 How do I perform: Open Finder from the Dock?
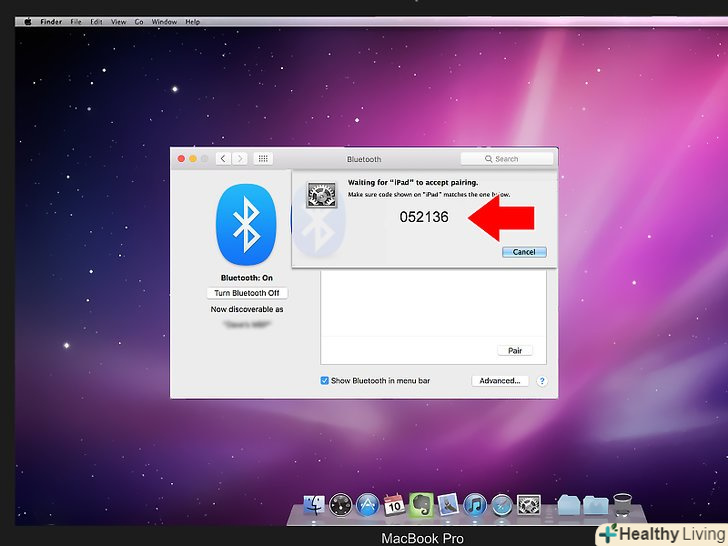(314, 505)
